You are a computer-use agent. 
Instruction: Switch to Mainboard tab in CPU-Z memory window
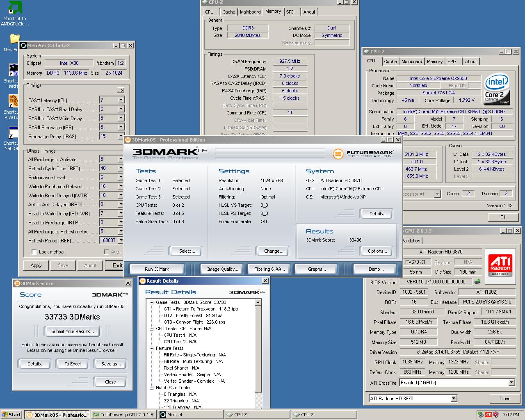tap(250, 12)
